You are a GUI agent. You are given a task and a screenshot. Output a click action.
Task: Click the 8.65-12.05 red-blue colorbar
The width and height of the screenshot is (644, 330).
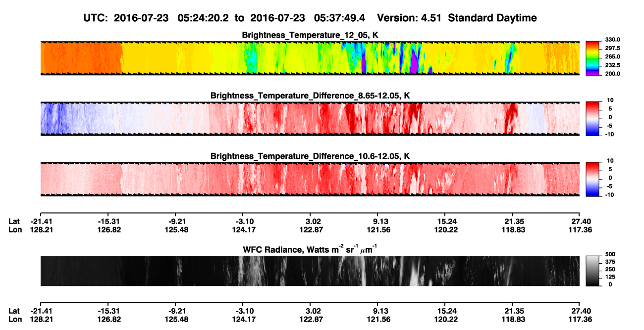click(592, 118)
